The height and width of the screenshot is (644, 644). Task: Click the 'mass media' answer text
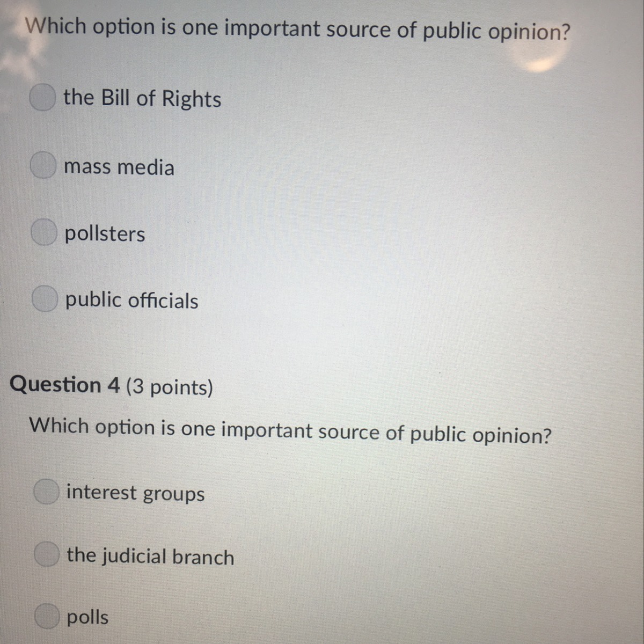119,167
